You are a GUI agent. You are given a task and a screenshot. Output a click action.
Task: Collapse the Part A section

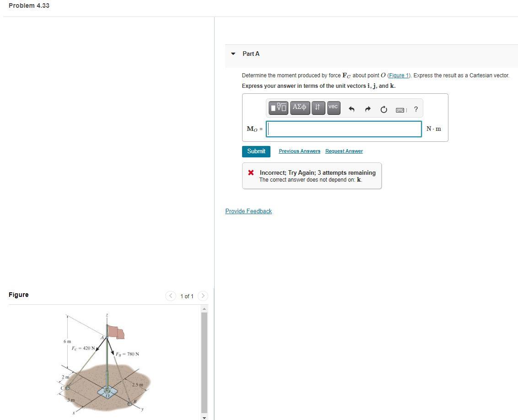(233, 54)
